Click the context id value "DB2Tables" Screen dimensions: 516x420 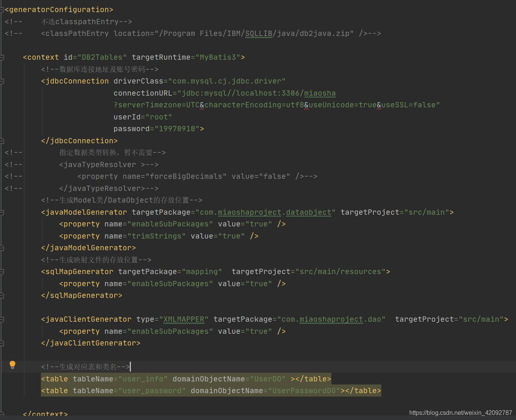point(102,57)
